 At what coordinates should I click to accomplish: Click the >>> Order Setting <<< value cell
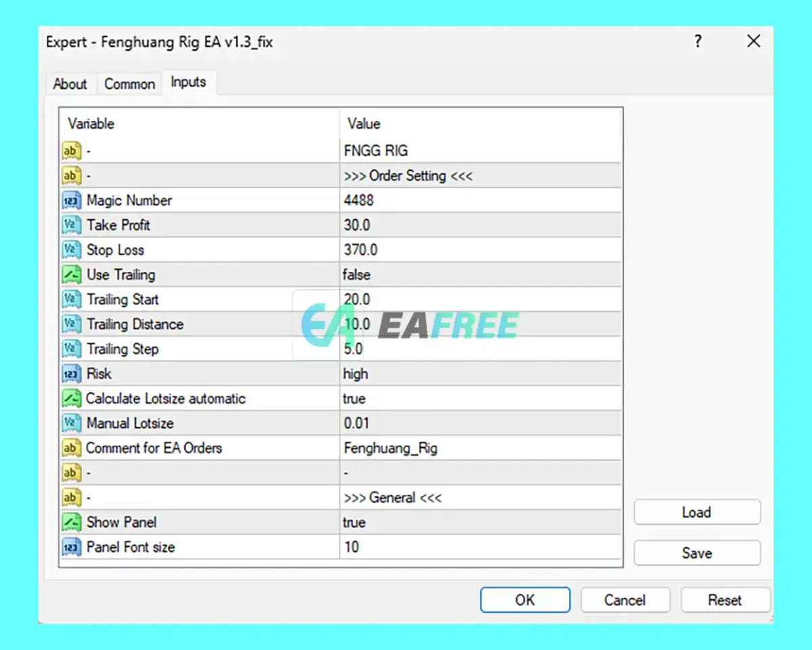[480, 176]
